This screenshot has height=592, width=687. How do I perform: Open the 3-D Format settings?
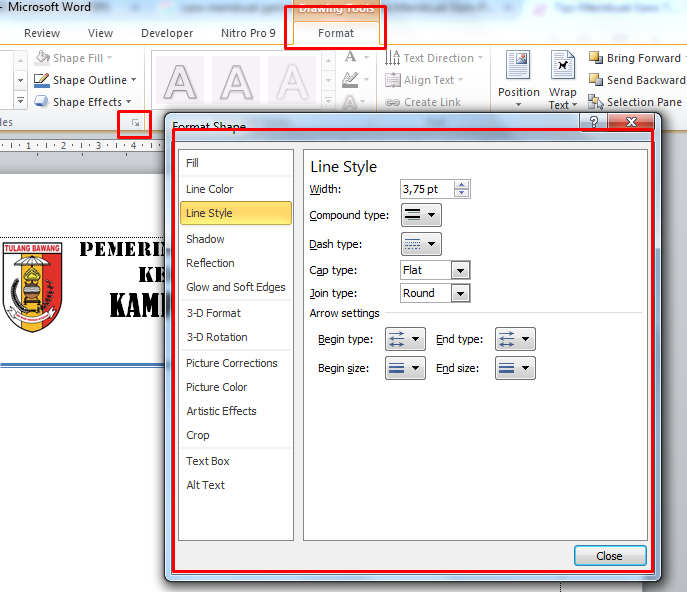236,313
